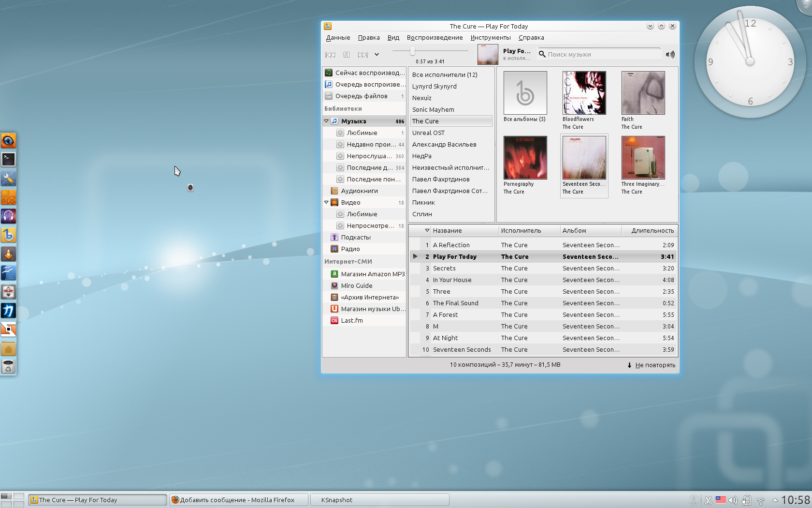Collapse the Music library tree
This screenshot has width=812, height=508.
pyautogui.click(x=326, y=121)
